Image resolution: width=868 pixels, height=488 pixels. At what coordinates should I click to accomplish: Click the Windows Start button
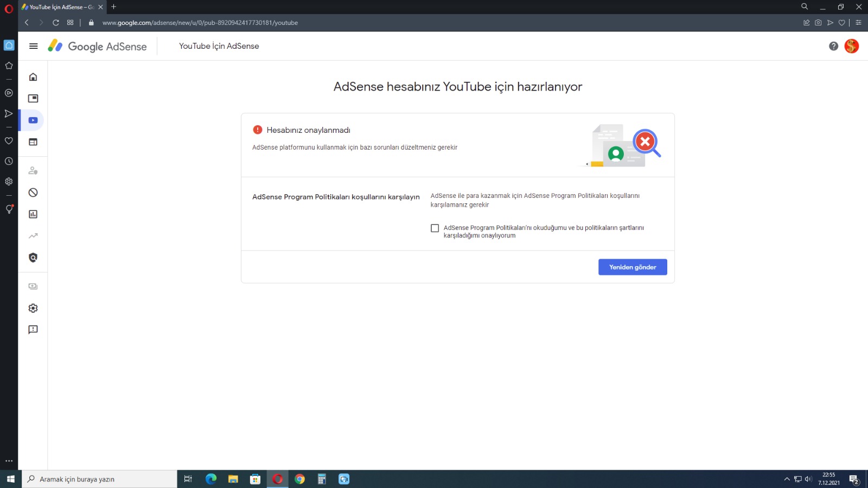[x=11, y=479]
